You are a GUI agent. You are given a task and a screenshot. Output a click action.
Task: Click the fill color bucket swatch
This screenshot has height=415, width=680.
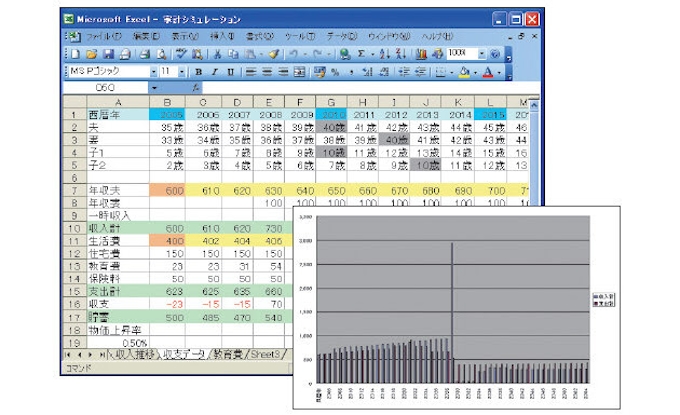pyautogui.click(x=464, y=72)
